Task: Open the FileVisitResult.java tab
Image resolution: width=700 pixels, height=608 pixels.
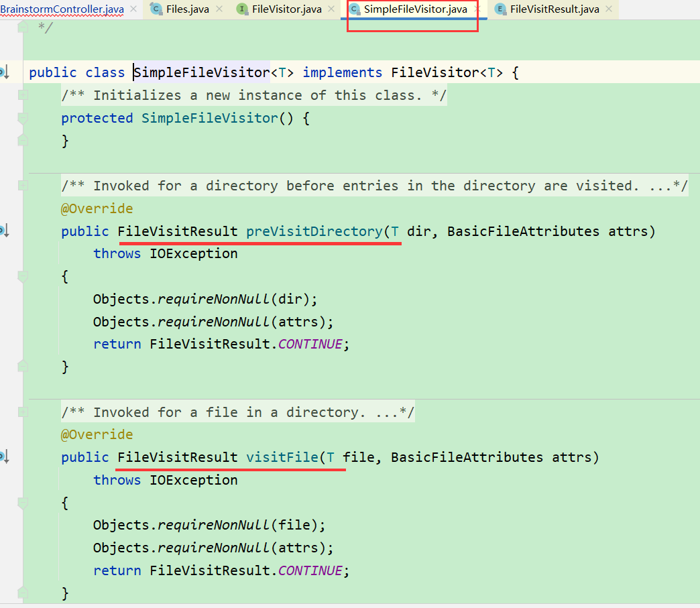Action: (x=555, y=9)
